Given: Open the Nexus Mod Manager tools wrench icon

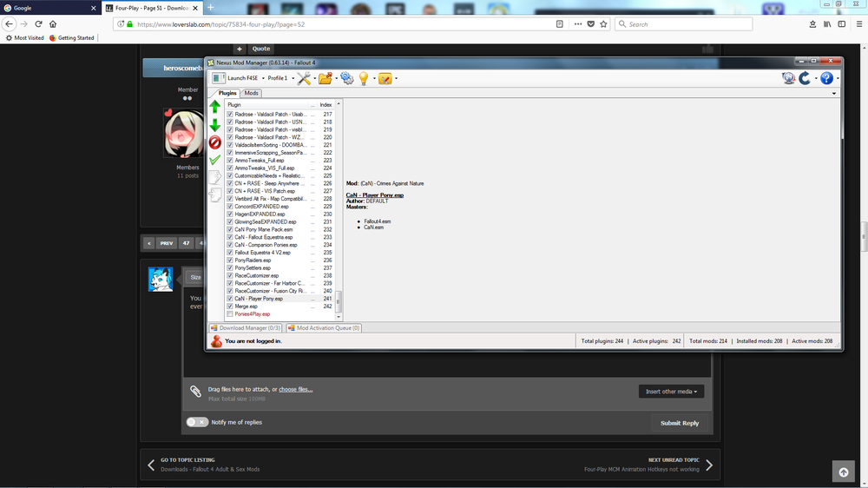Looking at the screenshot, I should 303,78.
